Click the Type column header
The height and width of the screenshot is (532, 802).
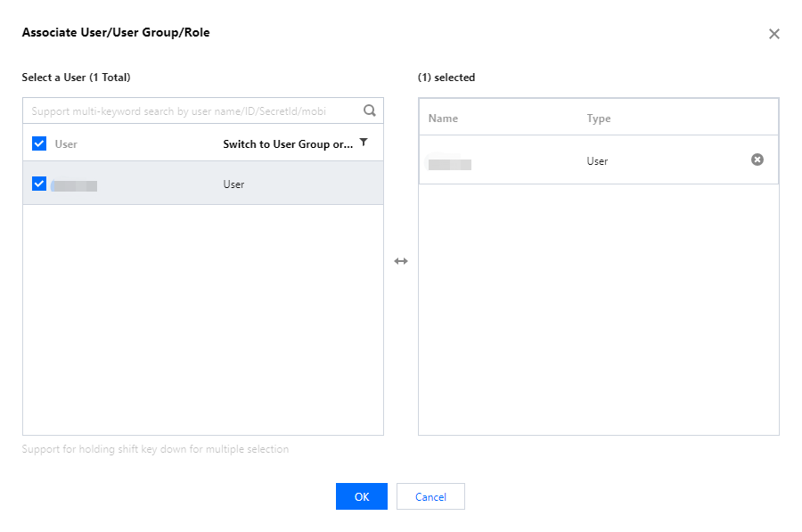click(599, 119)
